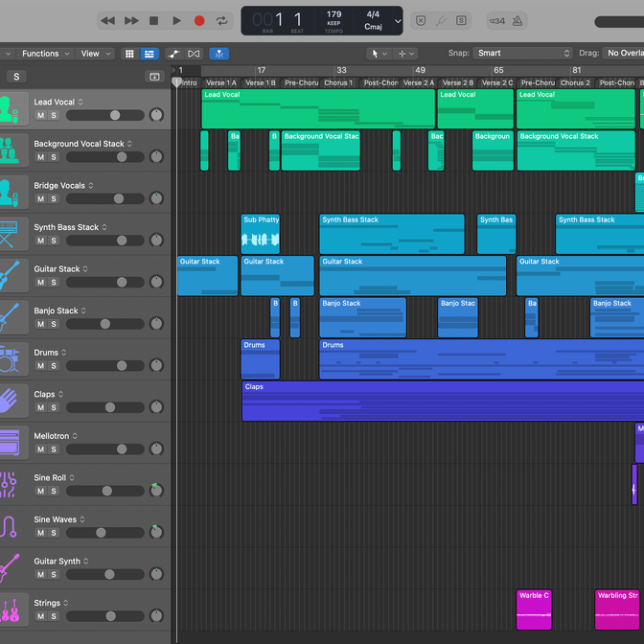Click the Lead Vocal volume slider

click(105, 115)
